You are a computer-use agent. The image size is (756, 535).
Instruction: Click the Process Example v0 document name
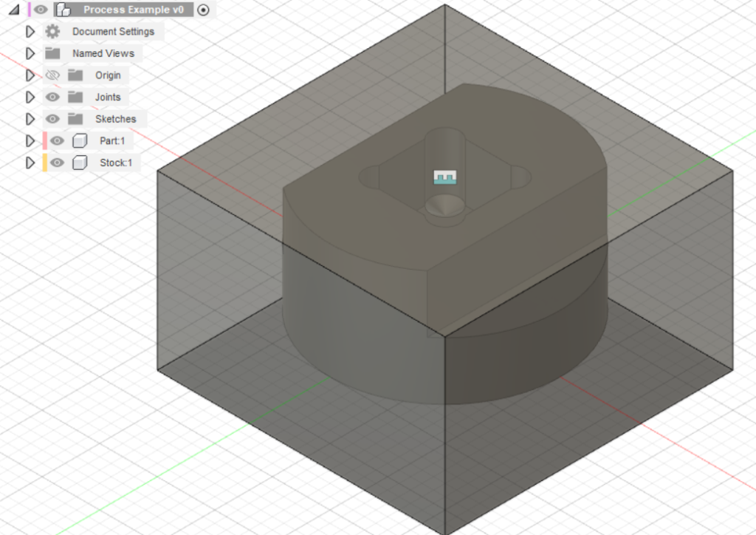tap(134, 10)
